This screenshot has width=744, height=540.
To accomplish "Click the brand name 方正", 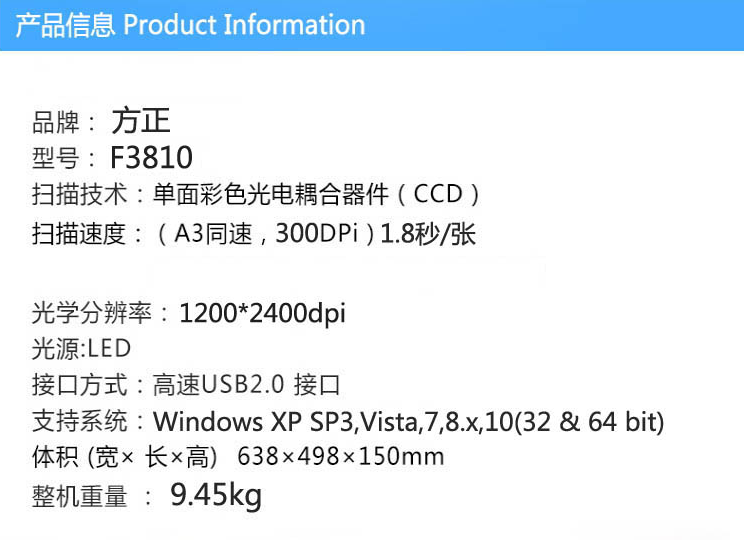I will pos(140,122).
